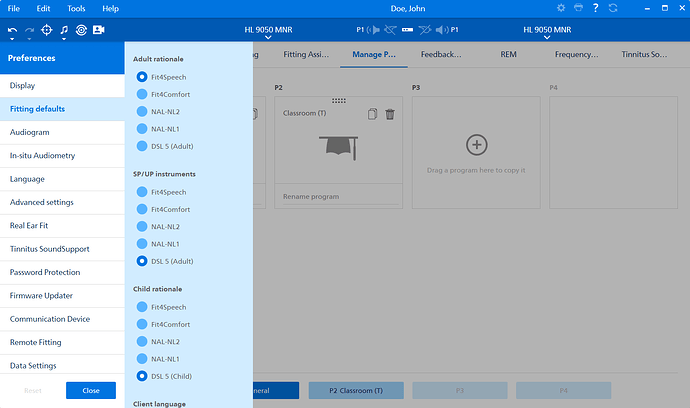Switch to the Feedback... tab
Viewport: 690px width, 408px height.
[x=441, y=55]
